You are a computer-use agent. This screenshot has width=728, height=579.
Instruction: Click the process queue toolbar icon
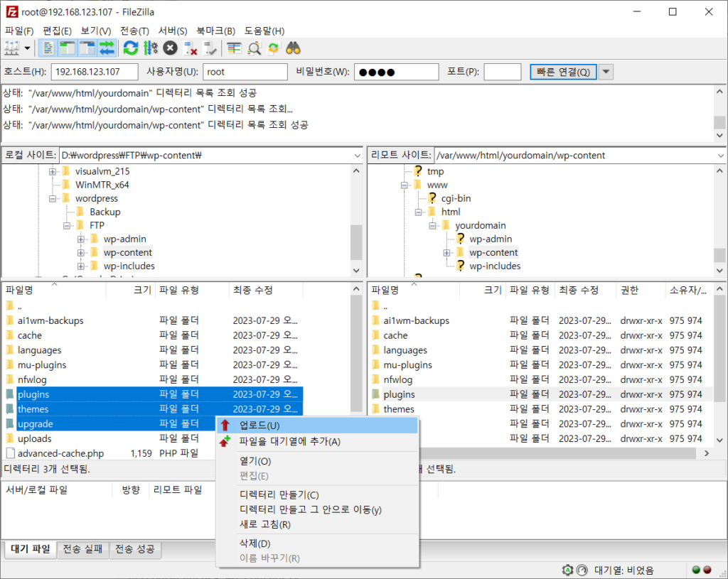(151, 48)
